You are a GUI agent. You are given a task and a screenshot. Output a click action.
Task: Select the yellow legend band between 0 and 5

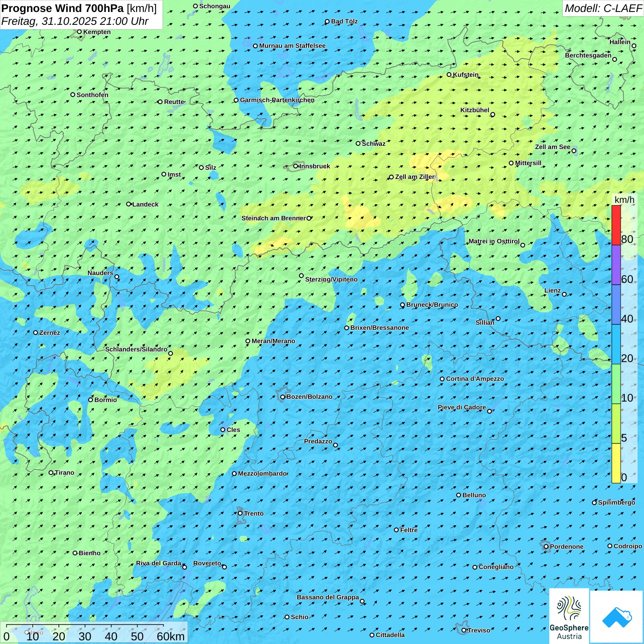(x=616, y=463)
